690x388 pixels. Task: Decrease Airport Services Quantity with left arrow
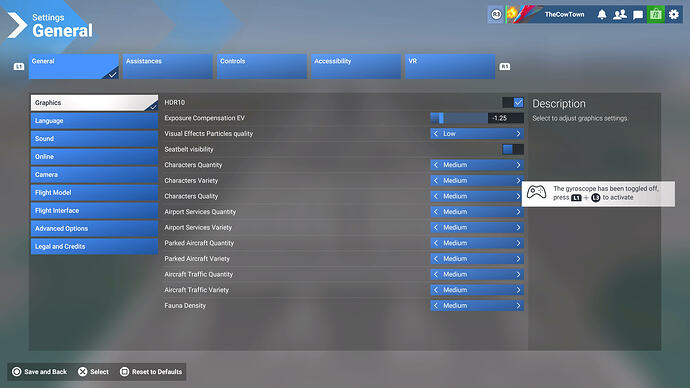436,212
